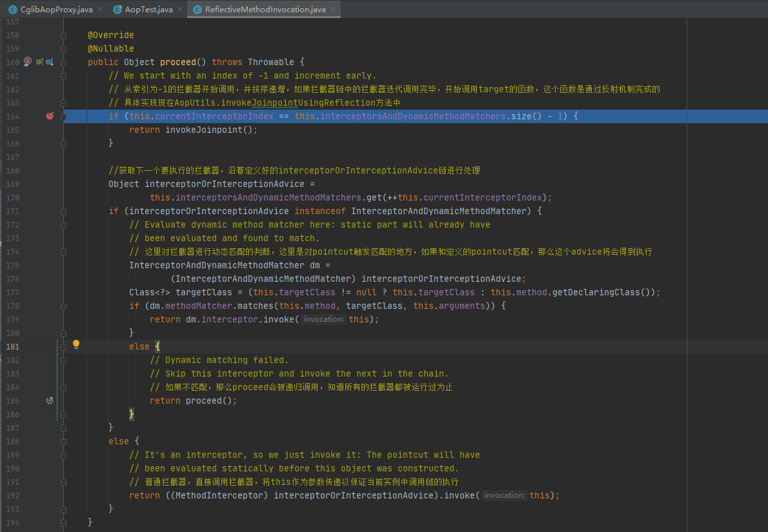768x532 pixels.
Task: Click the @Override annotation
Action: (x=111, y=35)
